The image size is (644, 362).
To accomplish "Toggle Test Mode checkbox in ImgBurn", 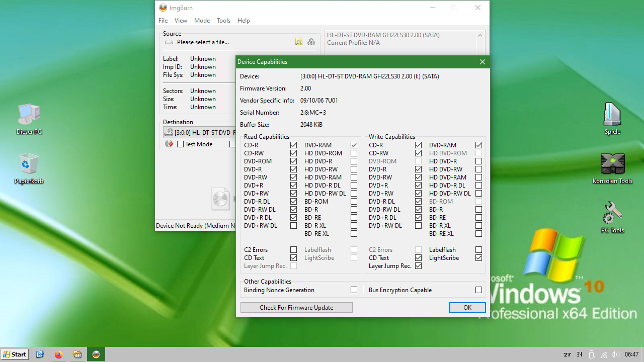I will tap(181, 144).
